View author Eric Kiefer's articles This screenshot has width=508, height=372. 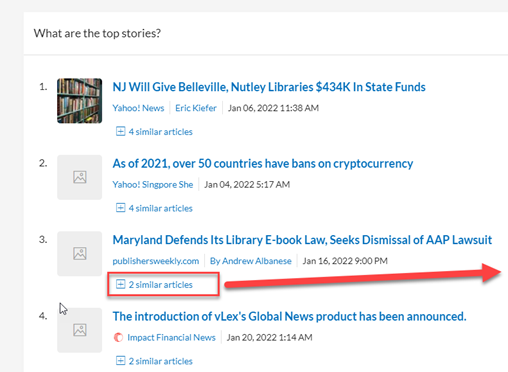[x=196, y=108]
